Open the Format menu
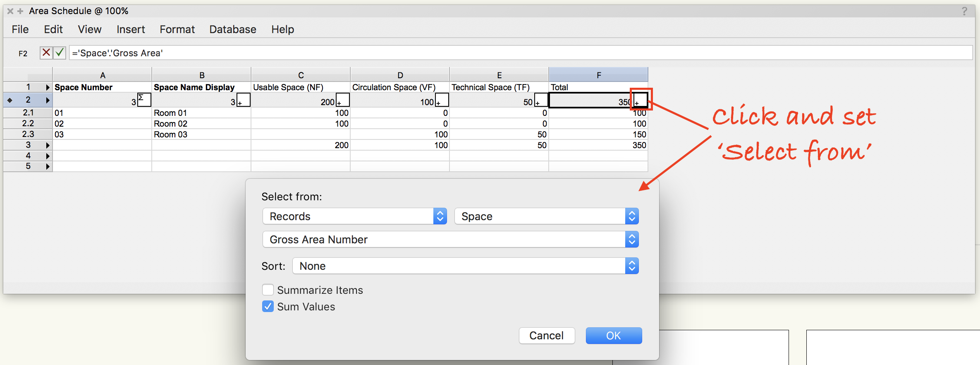The image size is (980, 365). [177, 29]
